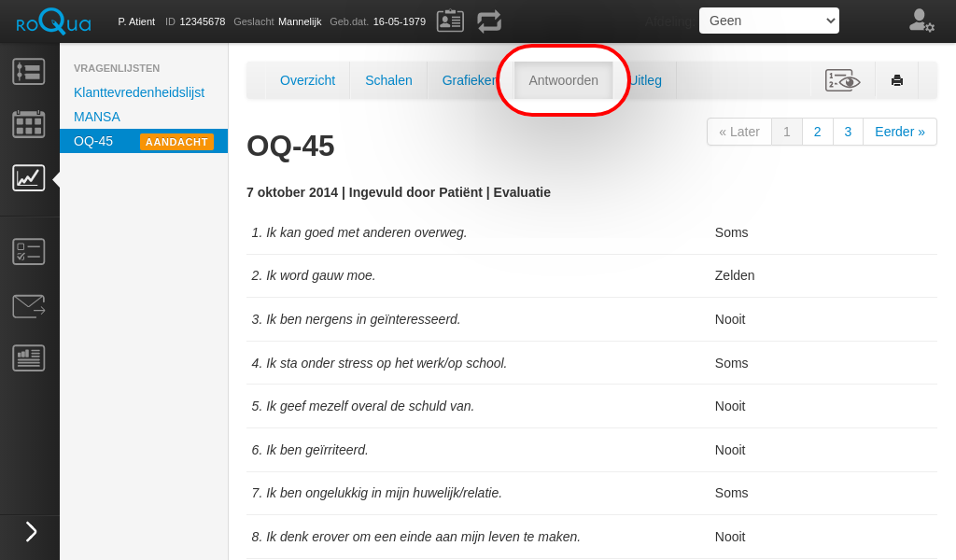Go to pagination page 2

(817, 132)
